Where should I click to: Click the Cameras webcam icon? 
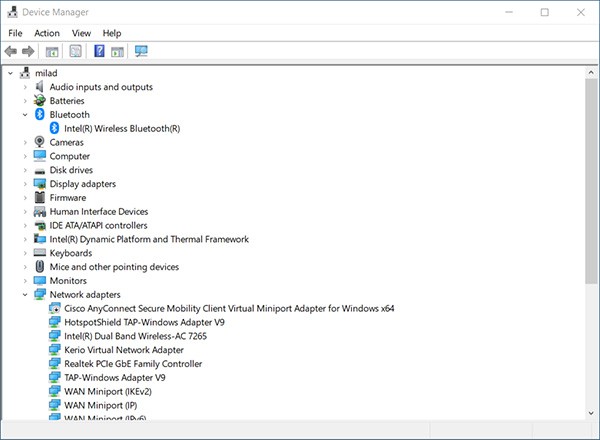point(39,142)
